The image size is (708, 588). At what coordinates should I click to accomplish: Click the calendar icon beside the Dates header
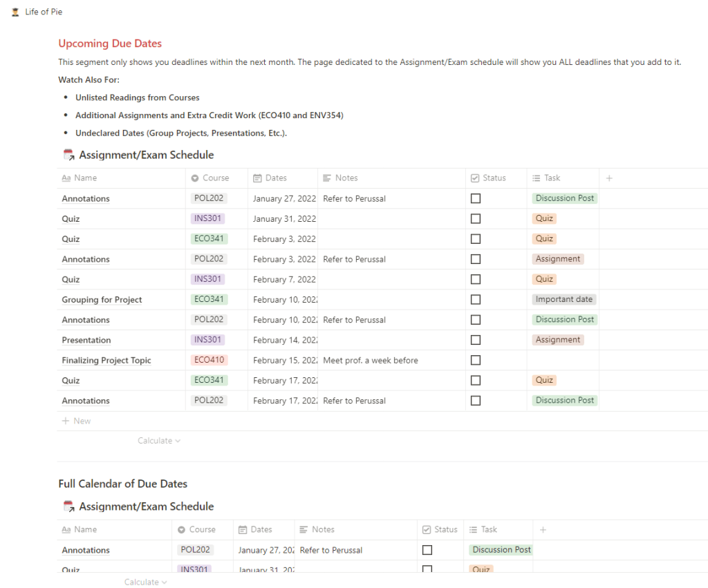point(256,178)
